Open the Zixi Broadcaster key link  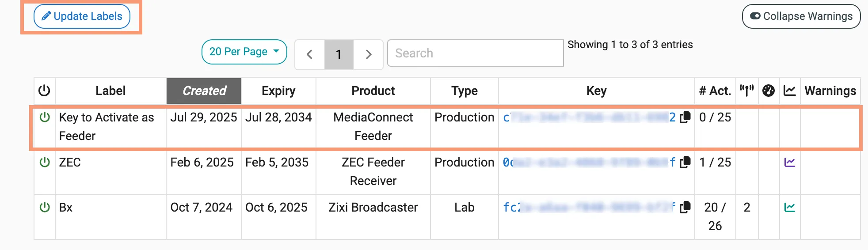click(589, 207)
